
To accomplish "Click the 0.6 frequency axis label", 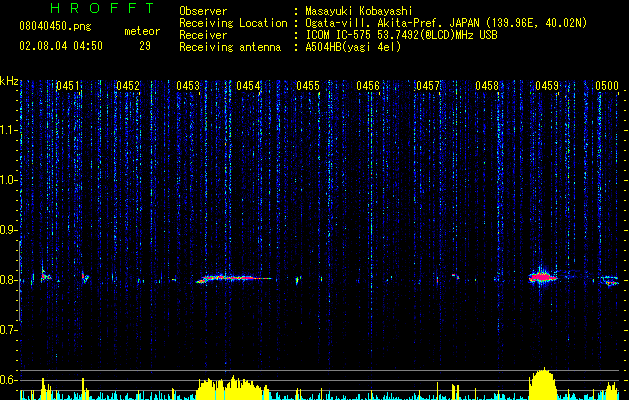I will click(x=7, y=380).
